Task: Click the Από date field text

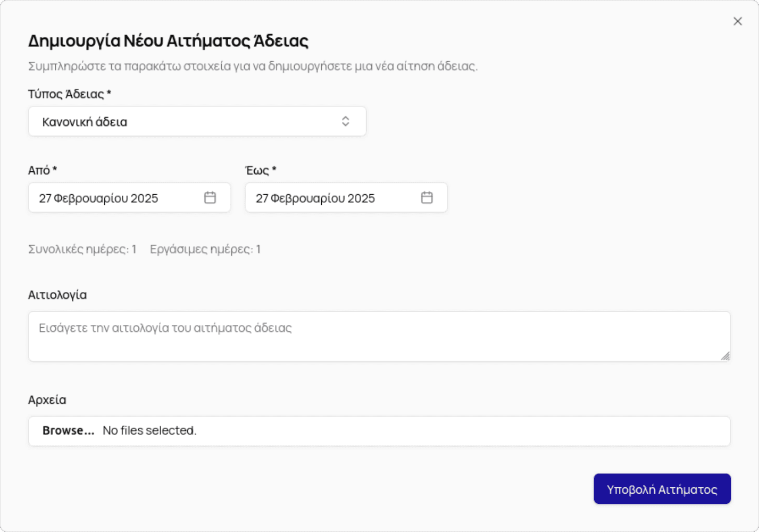Action: [98, 198]
